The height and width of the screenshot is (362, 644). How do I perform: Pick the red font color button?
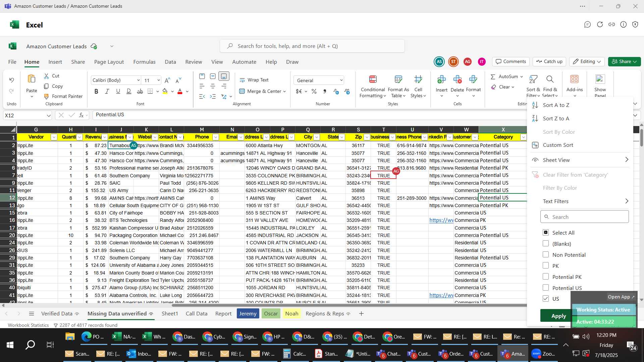click(180, 91)
